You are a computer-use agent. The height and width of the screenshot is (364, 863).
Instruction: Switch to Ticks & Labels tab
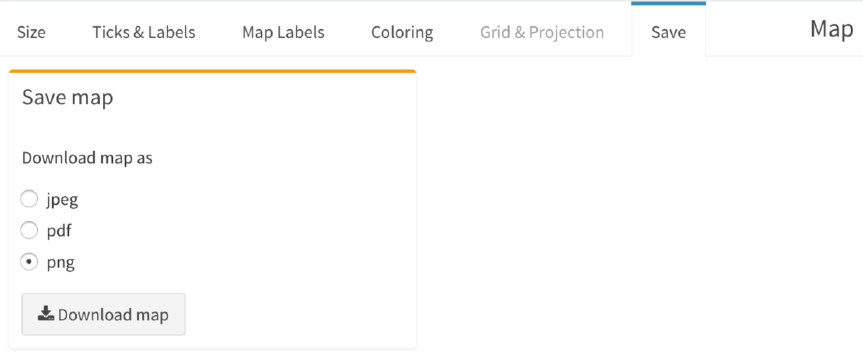point(144,32)
